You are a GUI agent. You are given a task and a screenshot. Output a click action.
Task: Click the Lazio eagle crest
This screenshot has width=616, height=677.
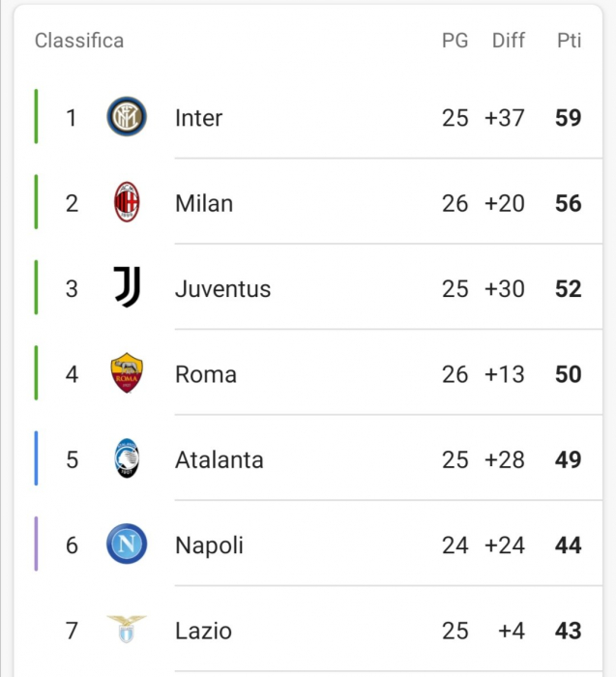click(x=127, y=629)
